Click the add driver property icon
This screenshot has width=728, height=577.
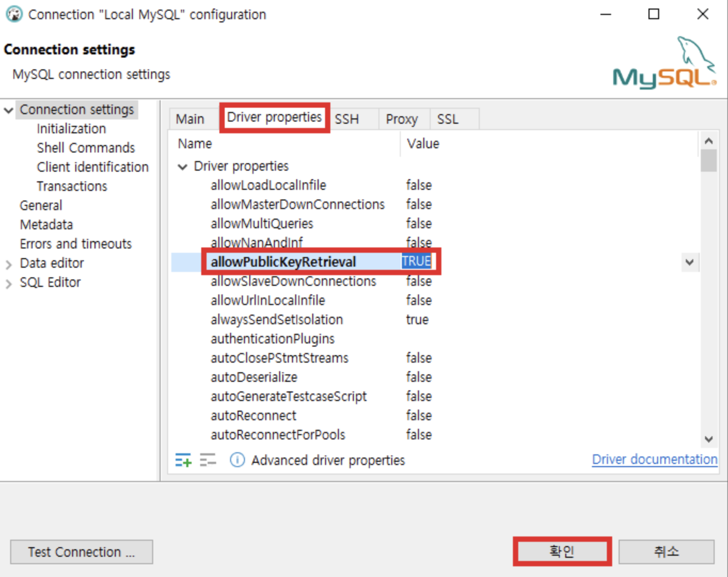pos(183,460)
